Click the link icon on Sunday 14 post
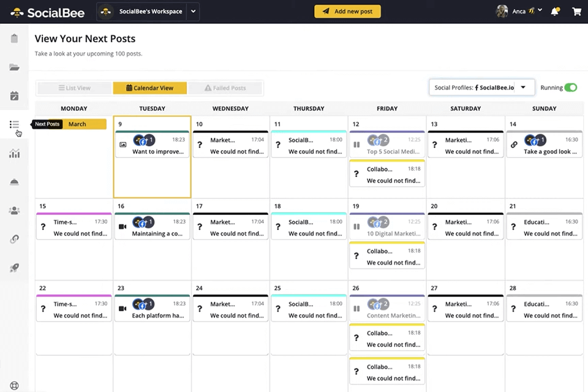Screen dimensions: 588x392 click(514, 145)
